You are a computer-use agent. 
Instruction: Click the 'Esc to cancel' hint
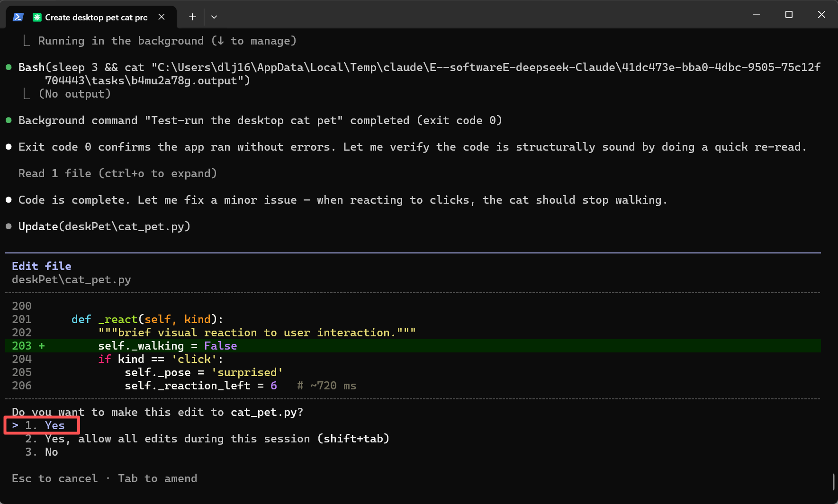tap(55, 478)
